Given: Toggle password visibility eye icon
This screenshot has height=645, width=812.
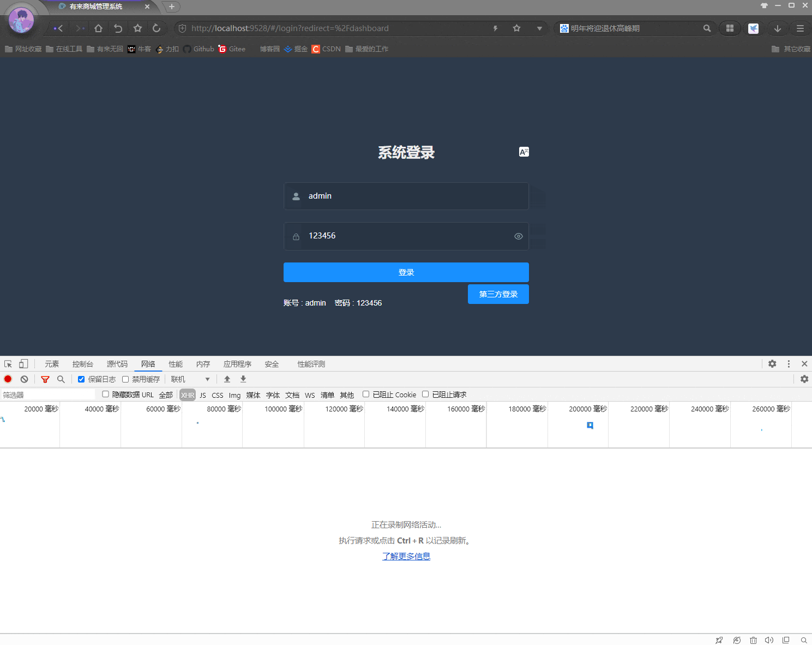Looking at the screenshot, I should pyautogui.click(x=519, y=236).
